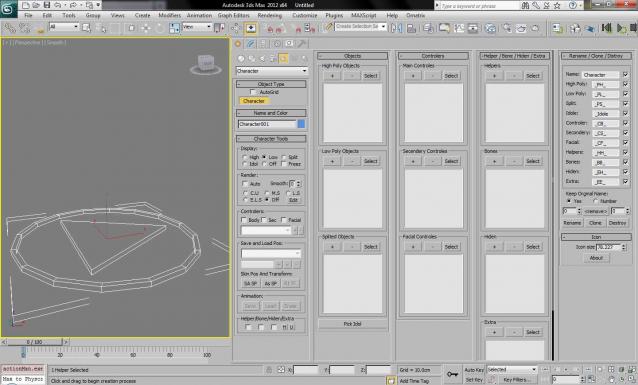Open the View reference coordinate dropdown

pyautogui.click(x=197, y=27)
